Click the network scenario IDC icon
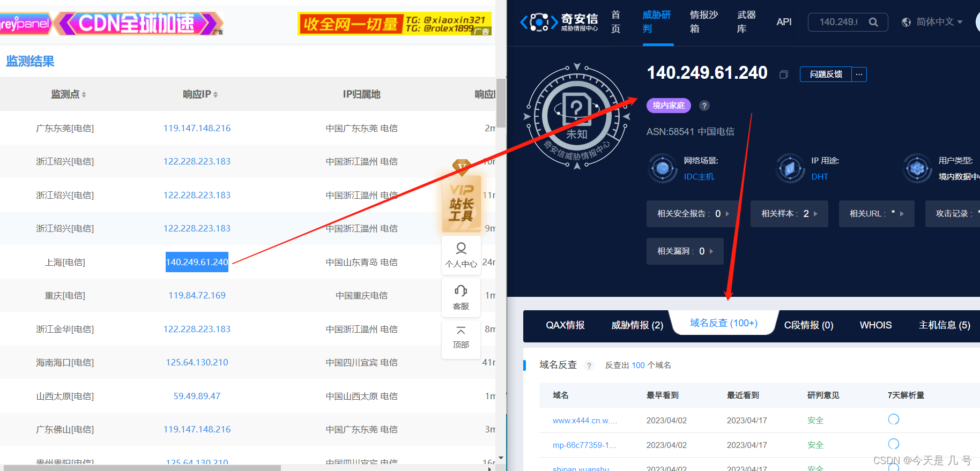The width and height of the screenshot is (980, 471). pyautogui.click(x=663, y=168)
